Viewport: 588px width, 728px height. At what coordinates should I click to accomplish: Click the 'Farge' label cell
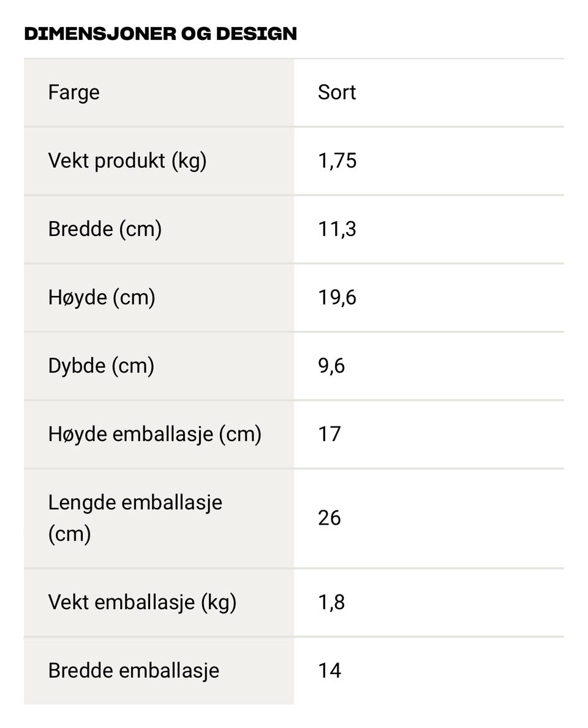tap(74, 93)
